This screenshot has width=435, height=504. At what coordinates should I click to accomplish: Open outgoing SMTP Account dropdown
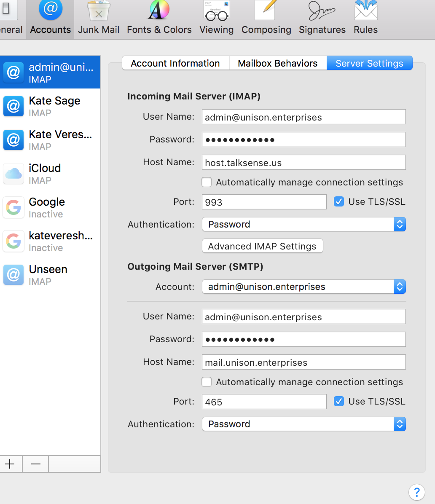coord(304,287)
